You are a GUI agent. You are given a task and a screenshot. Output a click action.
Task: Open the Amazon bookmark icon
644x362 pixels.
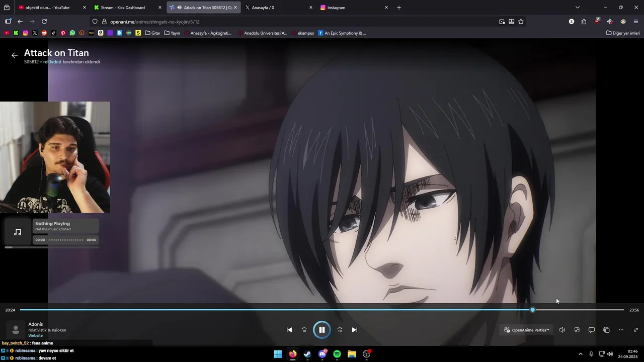click(101, 33)
